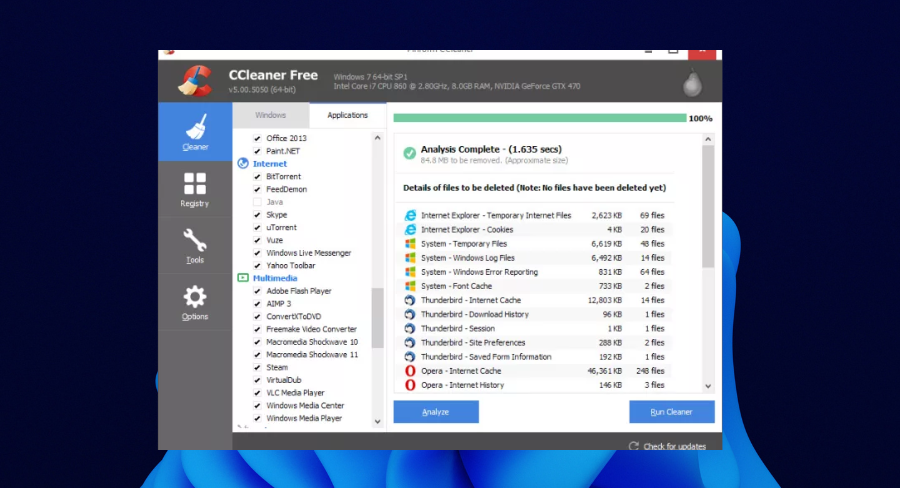
Task: Click Thunderbird icon beside Site Preferences
Action: click(410, 343)
